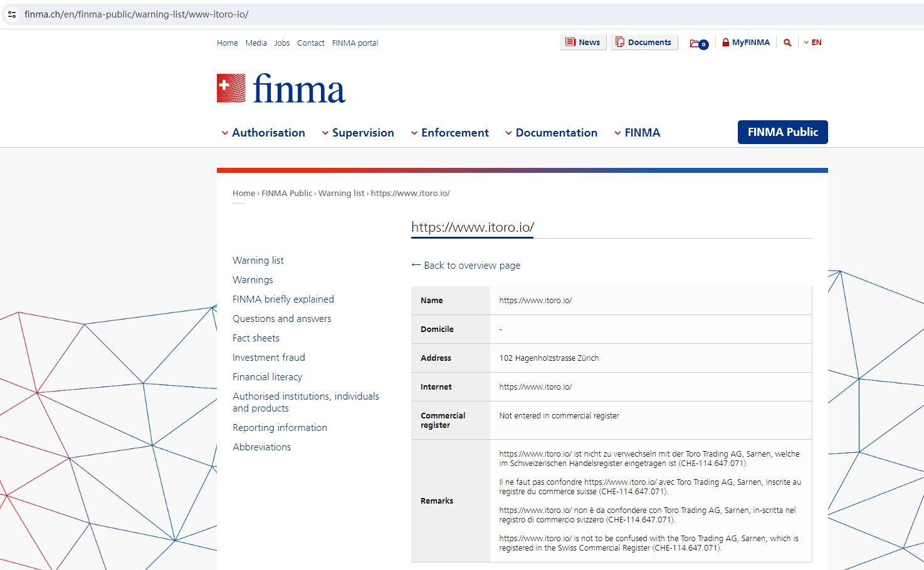This screenshot has height=570, width=924.
Task: Expand the Authorisation menu
Action: (263, 133)
